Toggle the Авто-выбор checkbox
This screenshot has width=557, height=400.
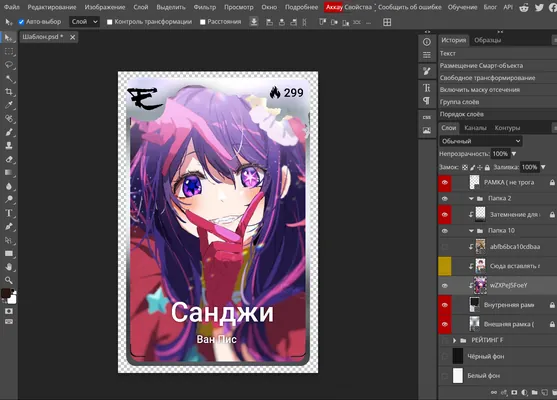tap(21, 22)
